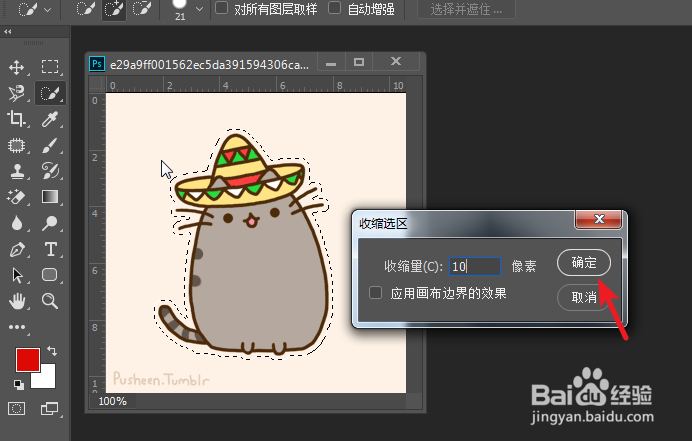Select the Dodge tool
This screenshot has width=692, height=441.
[x=50, y=223]
